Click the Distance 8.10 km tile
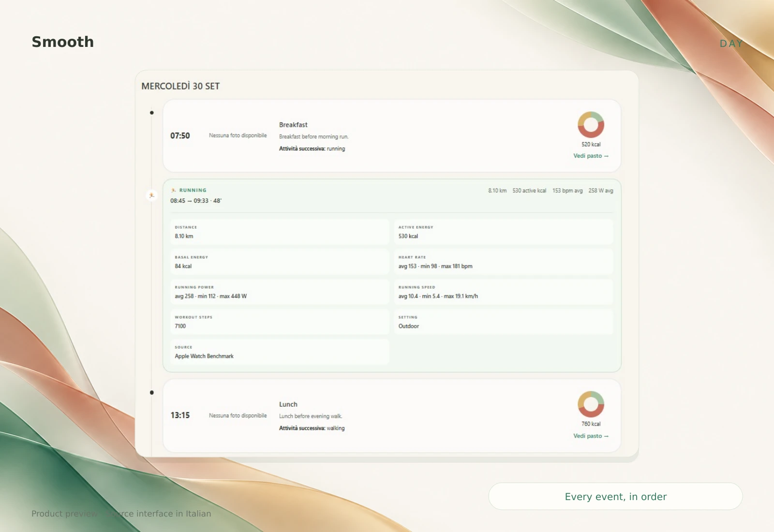 (x=280, y=232)
